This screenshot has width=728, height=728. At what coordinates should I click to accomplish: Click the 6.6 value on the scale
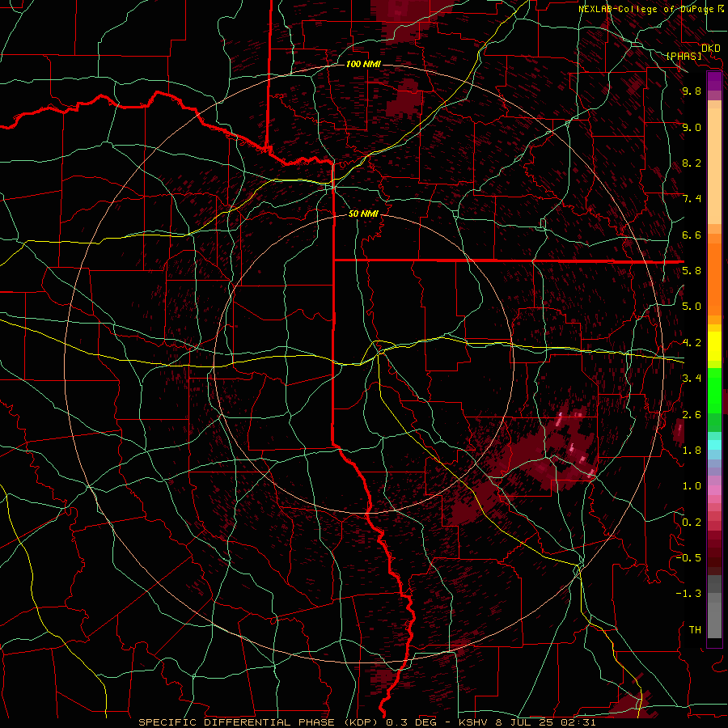(x=692, y=235)
